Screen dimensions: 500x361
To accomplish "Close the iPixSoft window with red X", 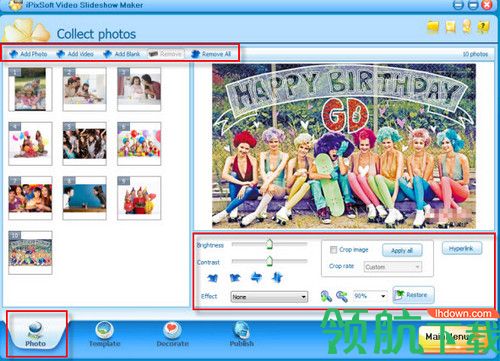I will [487, 5].
